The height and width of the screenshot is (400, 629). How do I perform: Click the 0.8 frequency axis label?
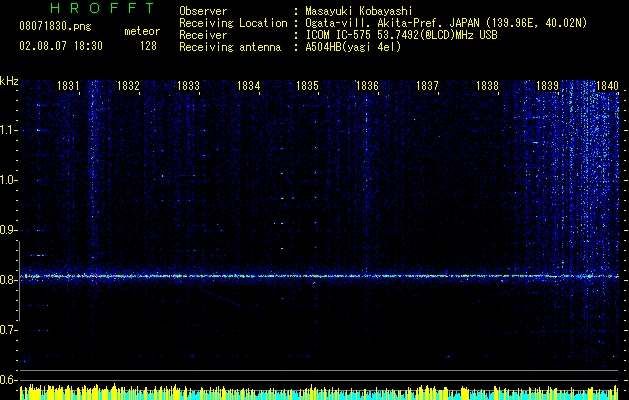(x=7, y=280)
